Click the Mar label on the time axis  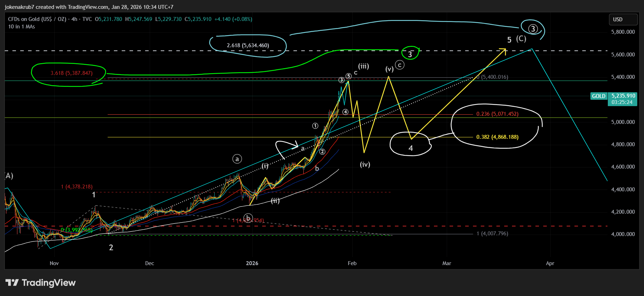pos(447,263)
